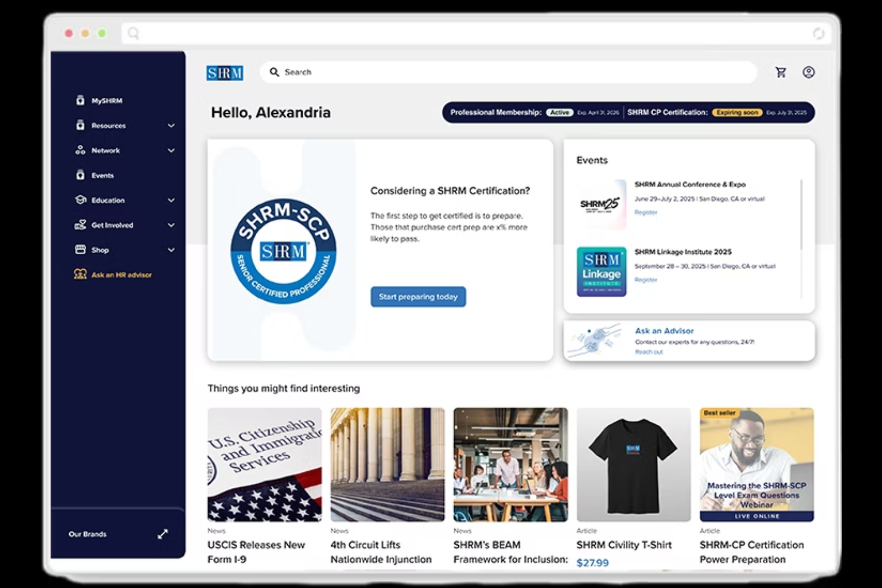Select the Education graduation cap icon
Screen dimensions: 882x588
80,200
